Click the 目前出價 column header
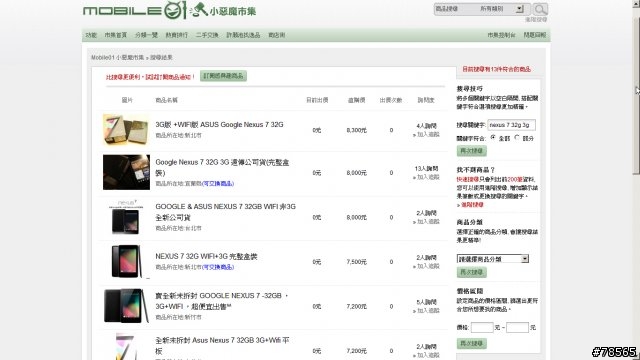This screenshot has height=360, width=640. click(x=317, y=100)
